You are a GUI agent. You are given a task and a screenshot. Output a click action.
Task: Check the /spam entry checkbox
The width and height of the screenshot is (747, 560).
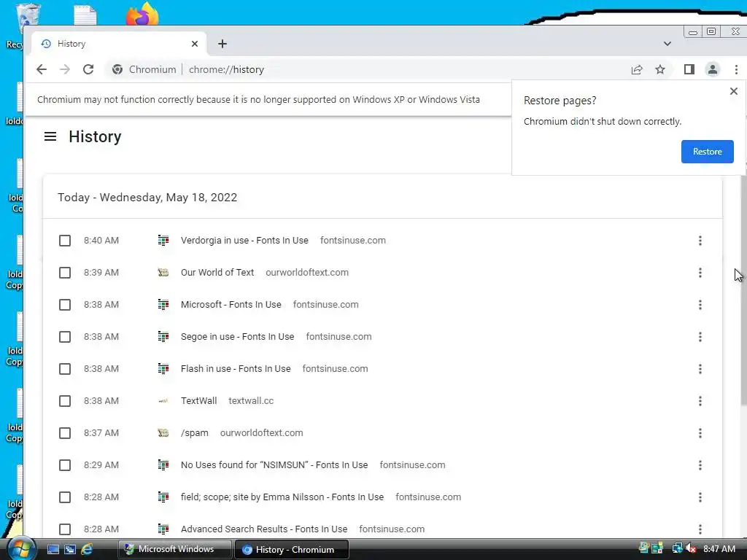coord(65,433)
